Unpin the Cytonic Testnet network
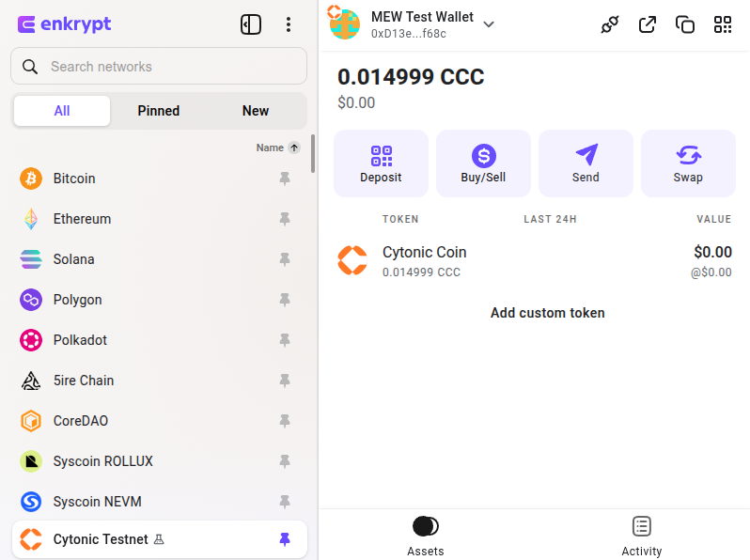Viewport: 750px width, 560px height. pyautogui.click(x=285, y=539)
